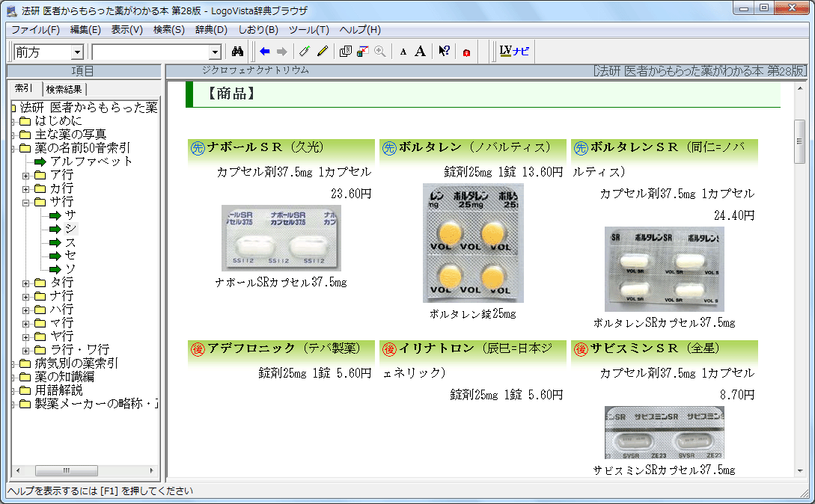Screen dimensions: 815x504
Task: Open the しおり(B) menu
Action: pos(257,30)
